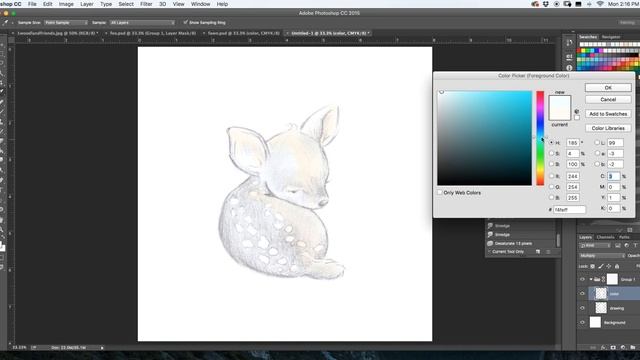Screen dimensions: 640x360
Task: Hide the color layer
Action: (x=582, y=294)
